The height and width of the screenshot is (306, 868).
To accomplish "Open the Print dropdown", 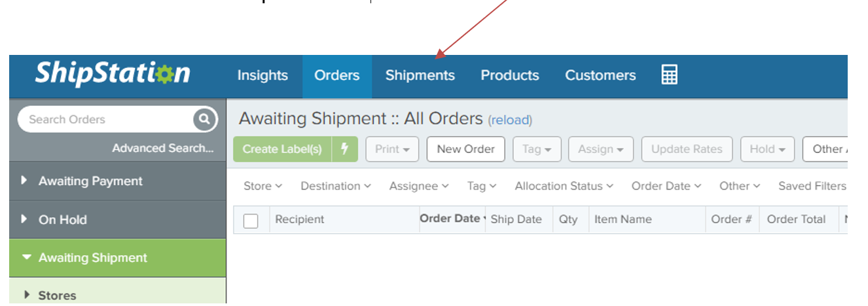I will point(392,149).
